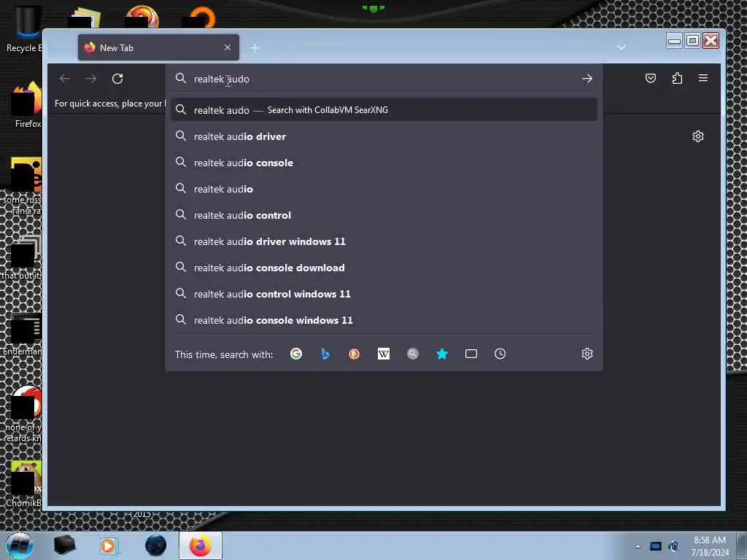
Task: Pick suggestion 'realtek audio driver'
Action: pos(384,136)
